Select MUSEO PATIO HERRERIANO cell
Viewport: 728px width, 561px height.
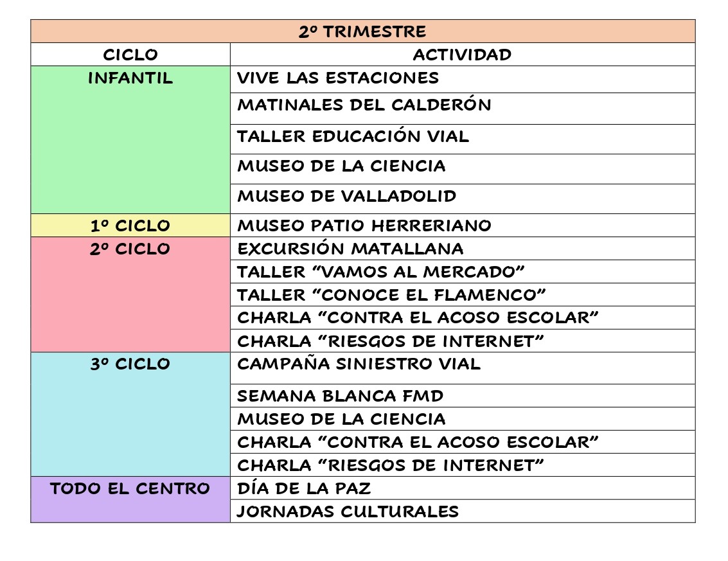[x=364, y=226]
